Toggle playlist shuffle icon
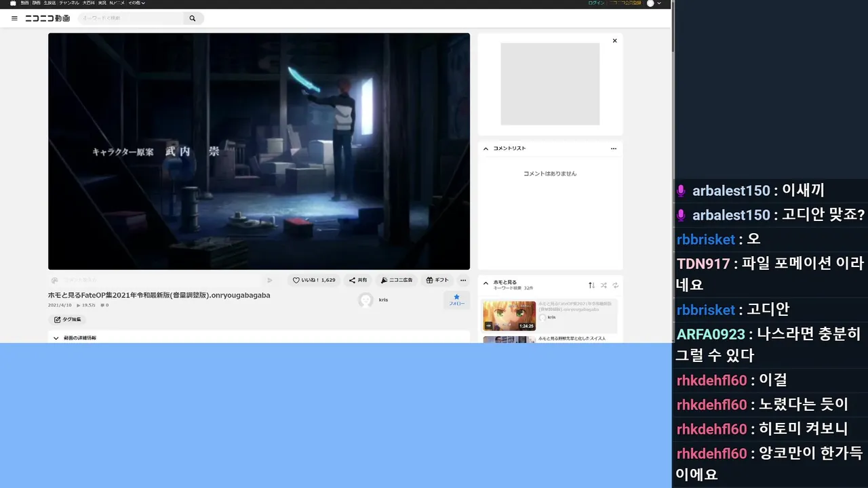Viewport: 868px width, 488px height. click(604, 285)
